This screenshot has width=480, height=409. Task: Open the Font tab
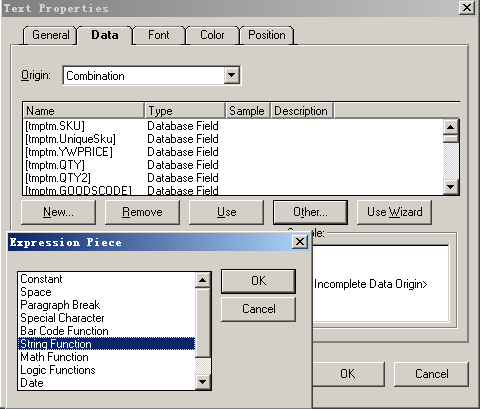[159, 35]
